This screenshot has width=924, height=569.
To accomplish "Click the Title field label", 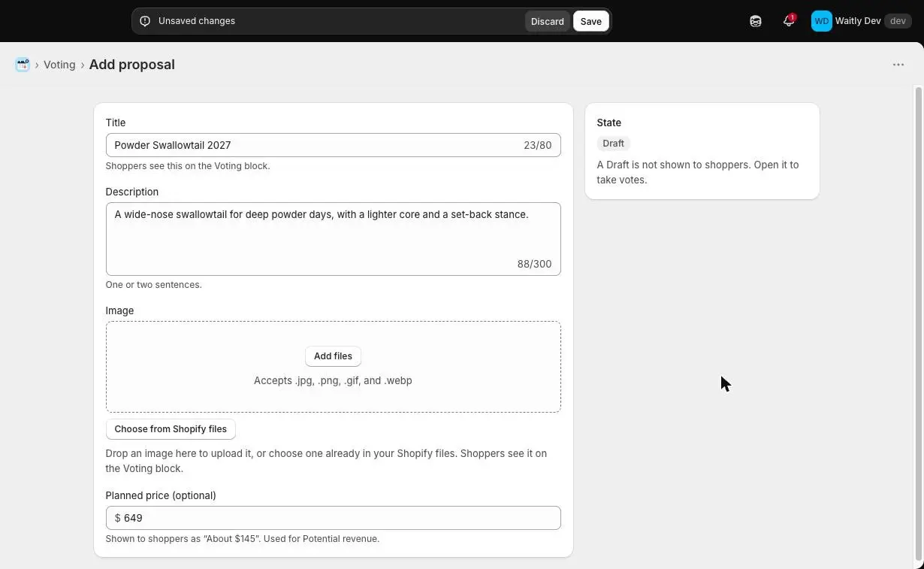I will [116, 123].
